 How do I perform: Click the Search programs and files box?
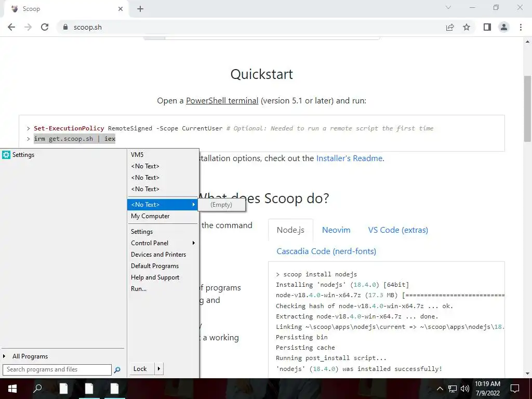(57, 369)
